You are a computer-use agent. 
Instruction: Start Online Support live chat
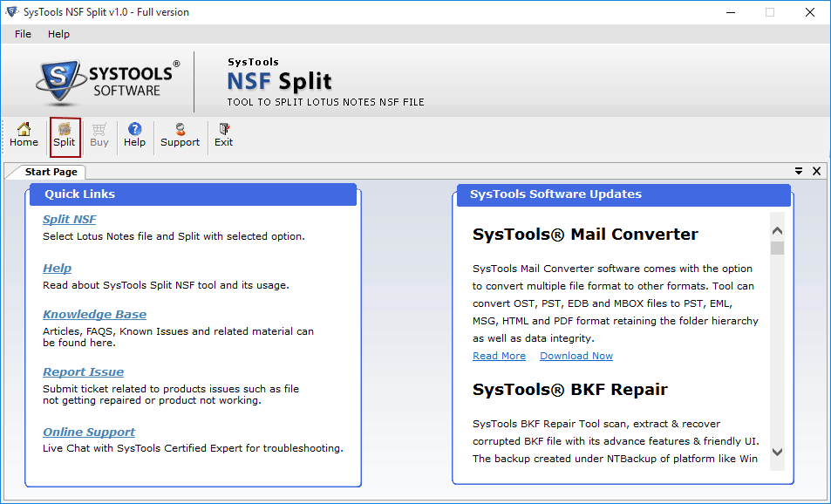88,432
